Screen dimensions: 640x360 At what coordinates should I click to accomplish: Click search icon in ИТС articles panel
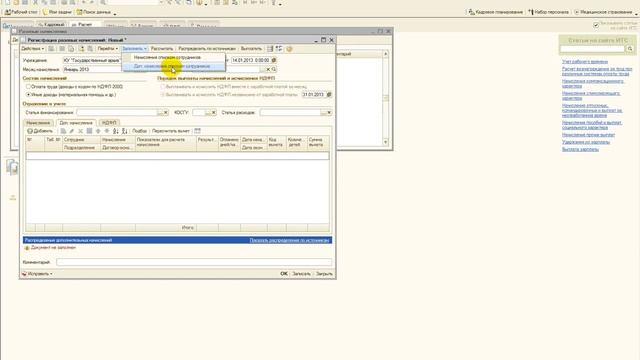630,49
